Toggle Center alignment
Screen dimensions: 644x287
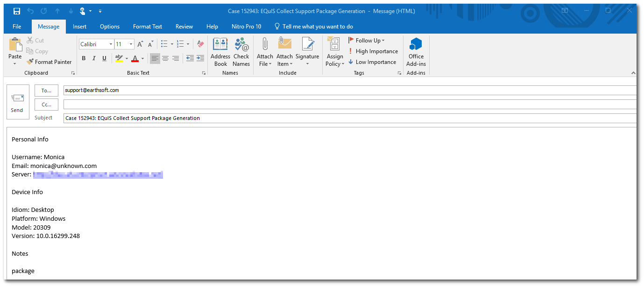(165, 58)
